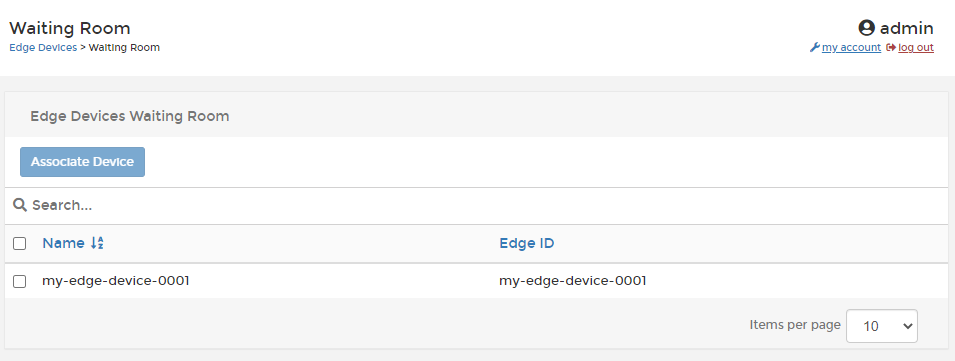This screenshot has height=361, width=955.
Task: Select the my-edge-device-0001 name cell
Action: coord(116,281)
